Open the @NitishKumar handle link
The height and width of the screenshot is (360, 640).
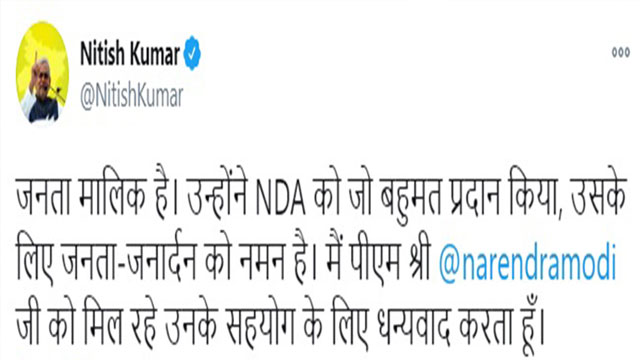[x=131, y=97]
